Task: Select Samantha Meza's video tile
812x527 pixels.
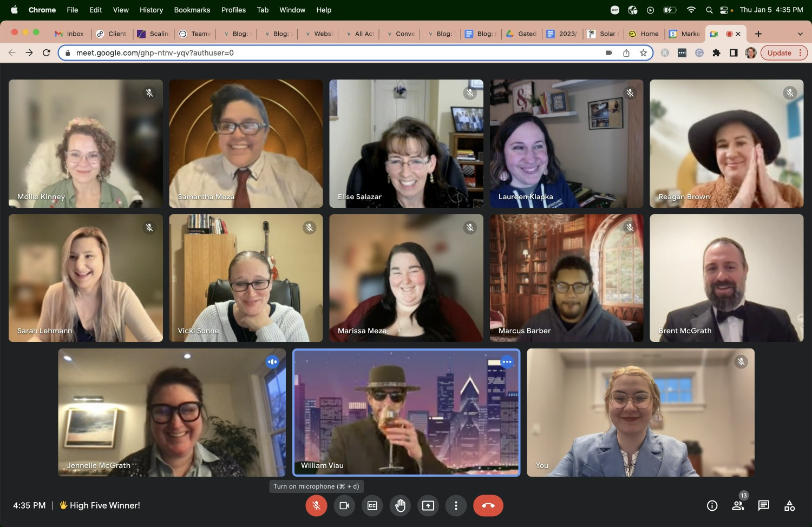Action: click(246, 143)
